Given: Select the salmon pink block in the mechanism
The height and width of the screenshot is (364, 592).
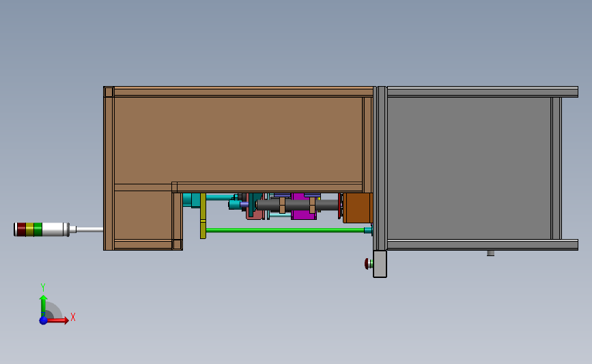Looking at the screenshot, I should pos(255,215).
